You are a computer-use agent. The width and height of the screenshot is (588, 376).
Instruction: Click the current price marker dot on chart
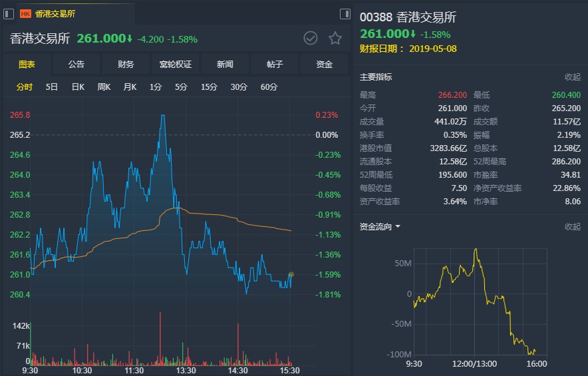[291, 274]
